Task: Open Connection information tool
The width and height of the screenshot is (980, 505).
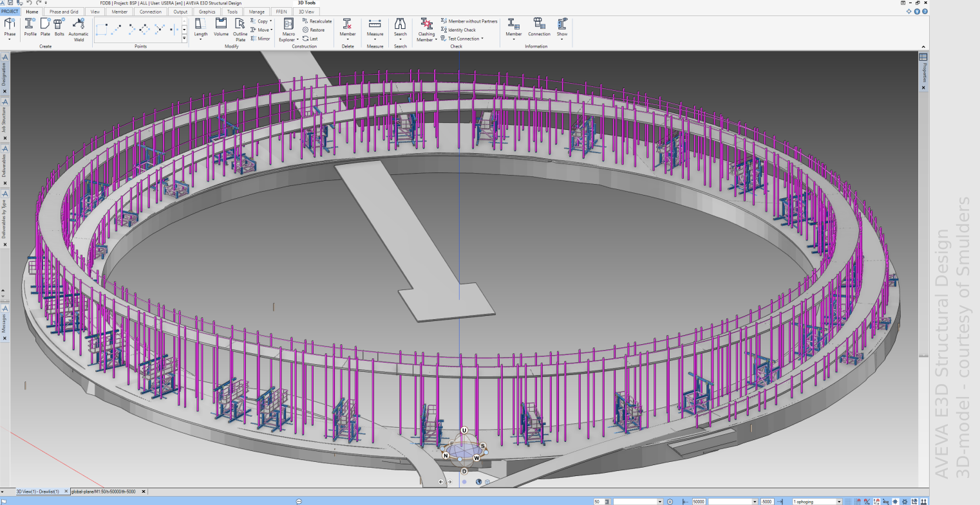Action: pyautogui.click(x=540, y=27)
